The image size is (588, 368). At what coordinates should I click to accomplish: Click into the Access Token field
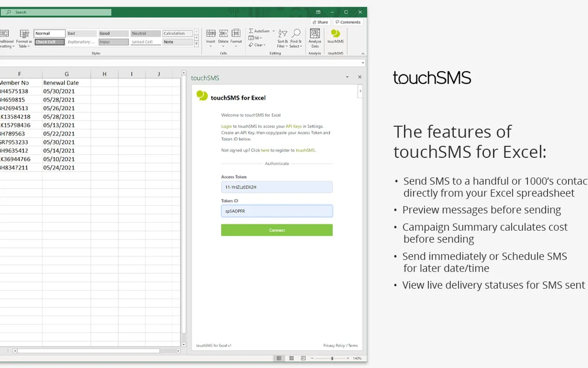coord(277,187)
